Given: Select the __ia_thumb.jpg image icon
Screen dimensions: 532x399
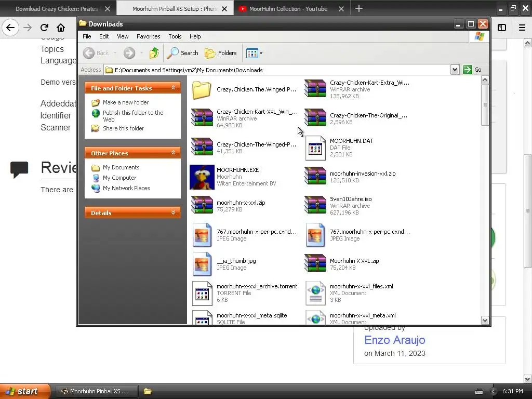Looking at the screenshot, I should (202, 264).
